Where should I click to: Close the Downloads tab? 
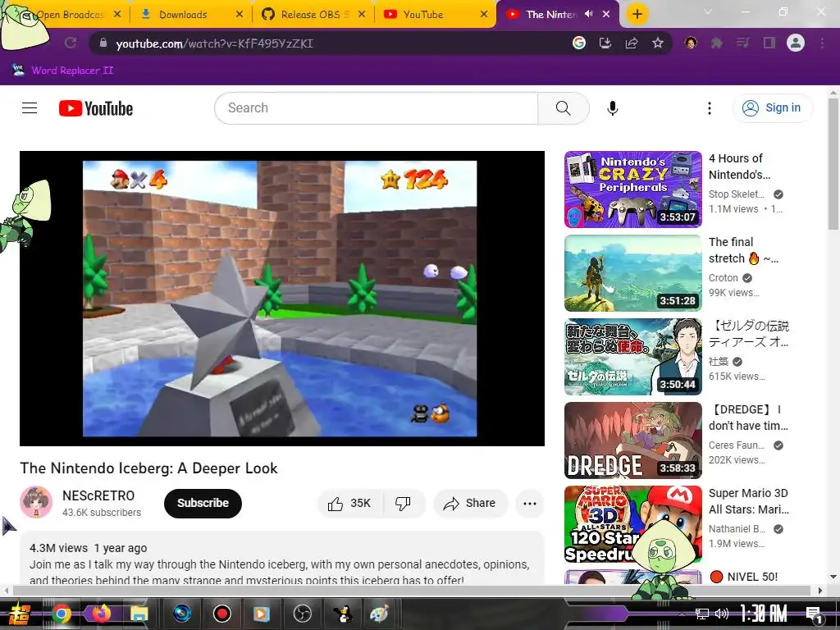click(x=240, y=15)
